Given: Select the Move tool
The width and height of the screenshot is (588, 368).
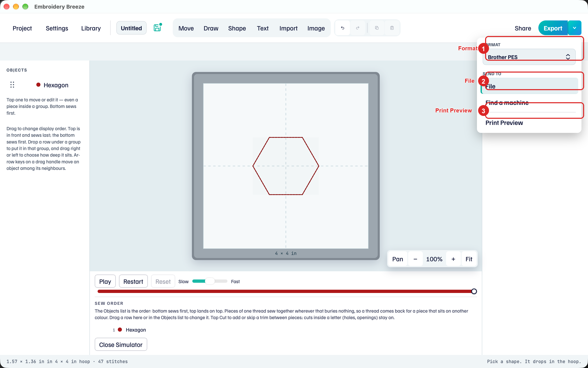Looking at the screenshot, I should (x=186, y=28).
